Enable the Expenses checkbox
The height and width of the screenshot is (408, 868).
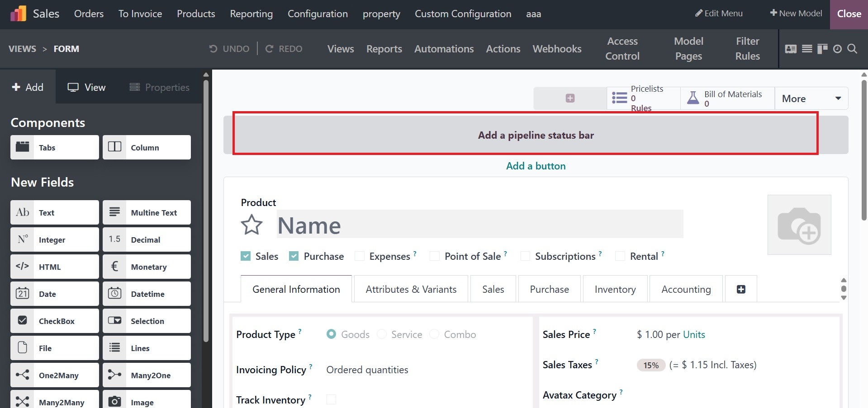[360, 256]
